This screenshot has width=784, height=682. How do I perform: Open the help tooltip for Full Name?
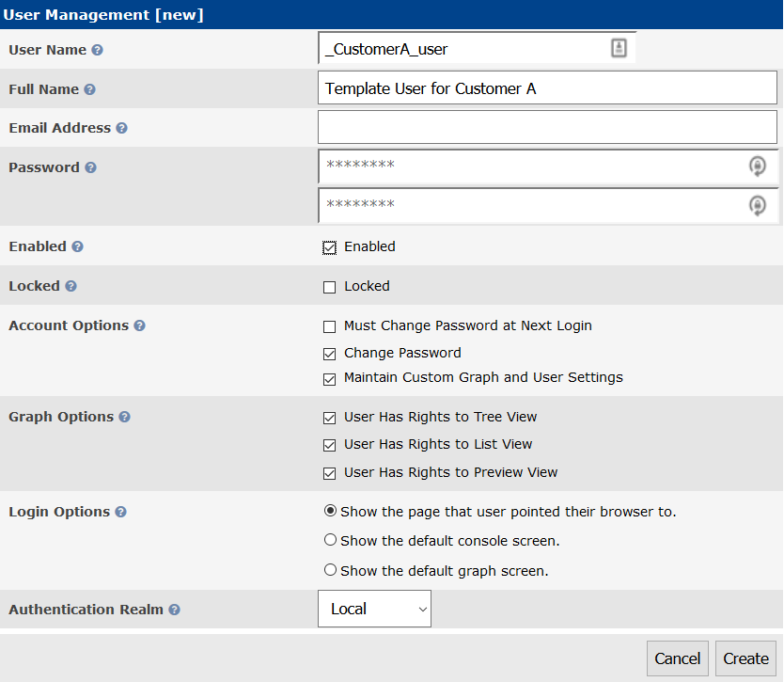click(89, 89)
